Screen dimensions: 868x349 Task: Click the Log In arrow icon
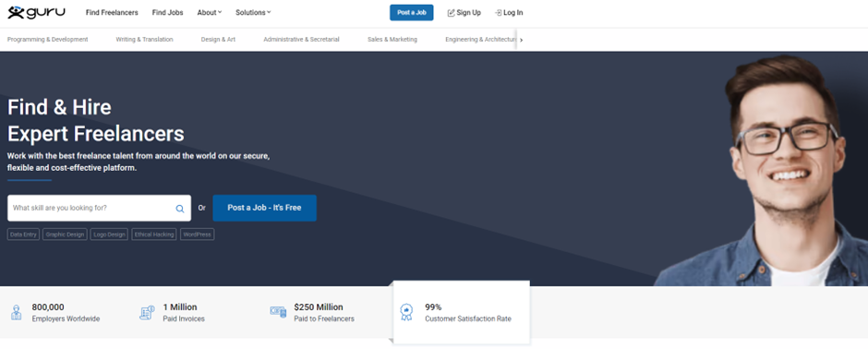click(x=499, y=13)
